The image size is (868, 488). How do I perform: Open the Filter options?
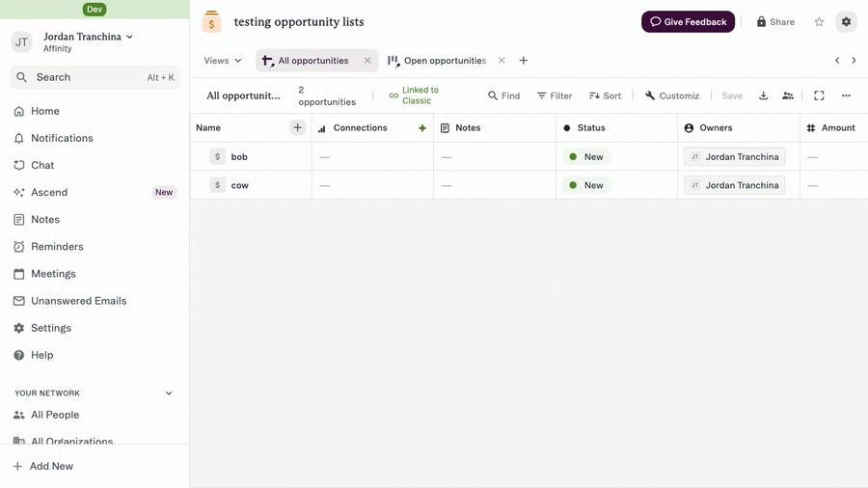(x=555, y=95)
